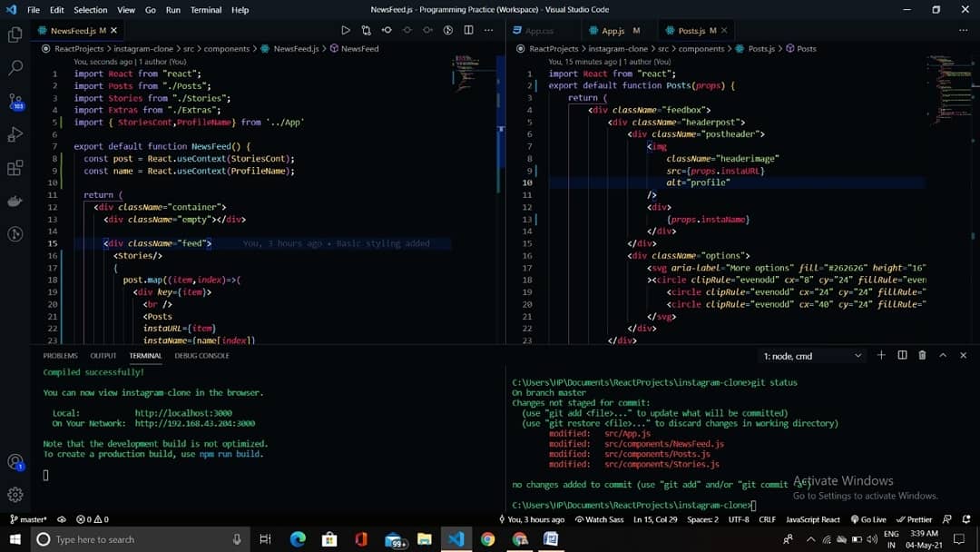980x552 pixels.
Task: Open the File menu
Action: pos(34,9)
